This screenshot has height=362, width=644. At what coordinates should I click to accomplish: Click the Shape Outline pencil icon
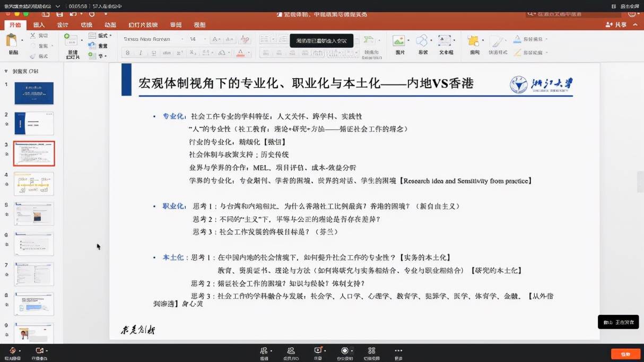tap(517, 53)
